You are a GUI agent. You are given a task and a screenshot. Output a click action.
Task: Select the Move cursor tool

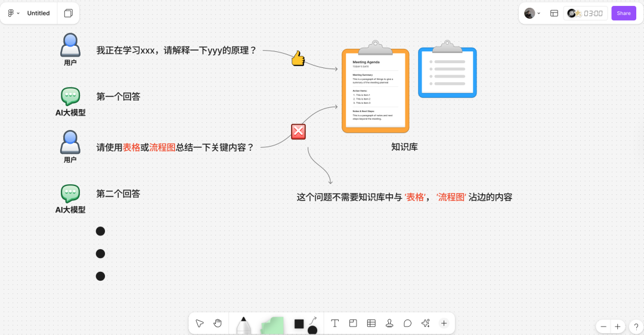coord(200,324)
